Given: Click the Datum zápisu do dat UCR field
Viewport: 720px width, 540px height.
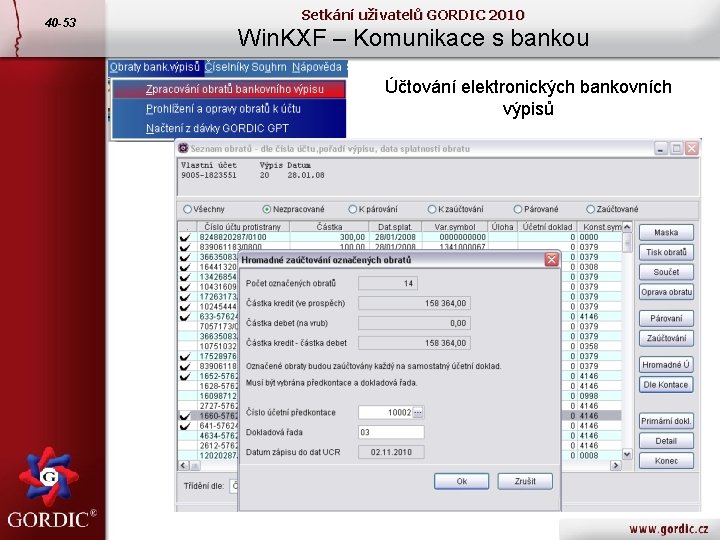Looking at the screenshot, I should click(391, 452).
